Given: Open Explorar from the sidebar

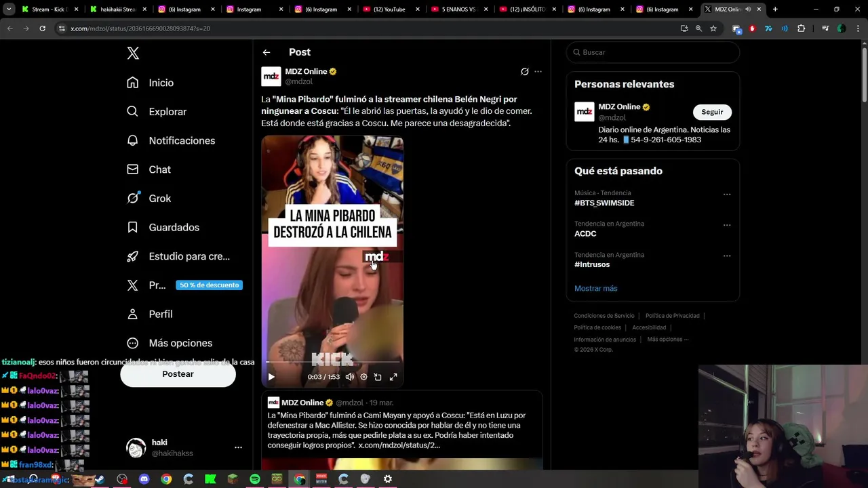Looking at the screenshot, I should click(157, 112).
